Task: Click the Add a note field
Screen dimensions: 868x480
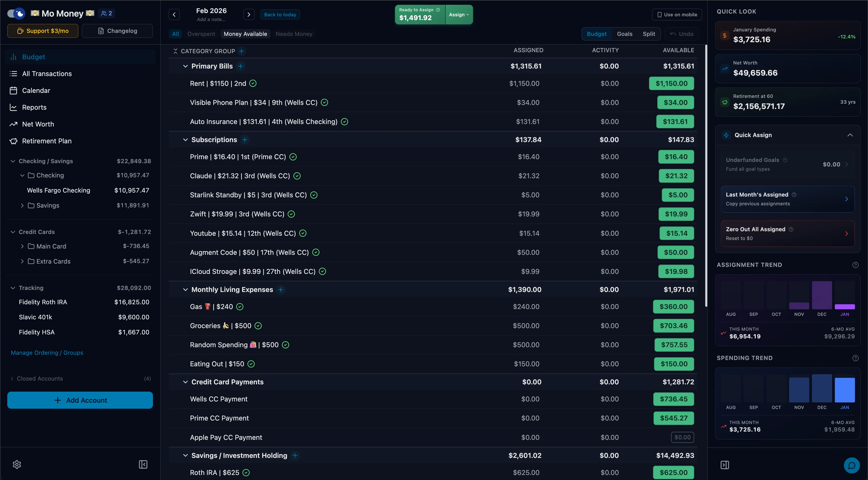Action: click(211, 20)
